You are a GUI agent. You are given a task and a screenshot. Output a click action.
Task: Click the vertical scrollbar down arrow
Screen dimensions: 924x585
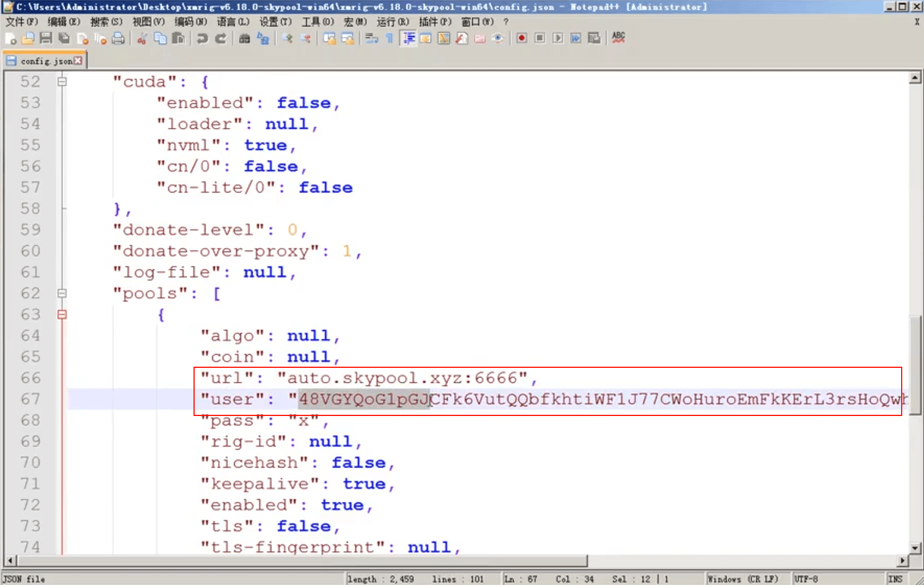click(915, 548)
